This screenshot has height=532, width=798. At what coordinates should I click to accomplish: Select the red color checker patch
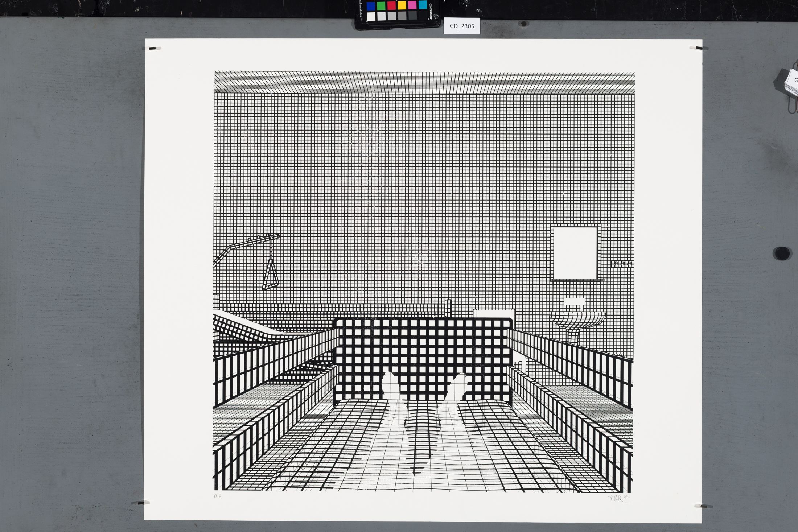pos(391,6)
